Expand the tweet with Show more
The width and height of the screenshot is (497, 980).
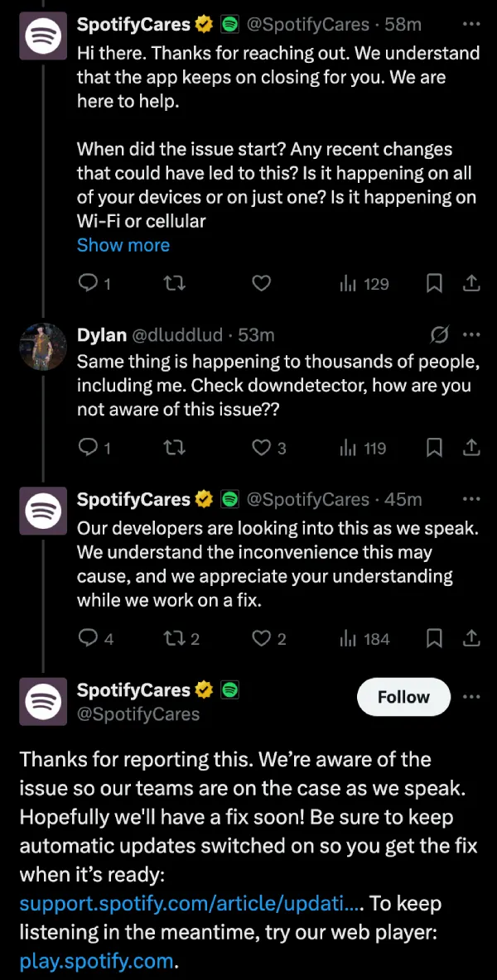pyautogui.click(x=123, y=245)
